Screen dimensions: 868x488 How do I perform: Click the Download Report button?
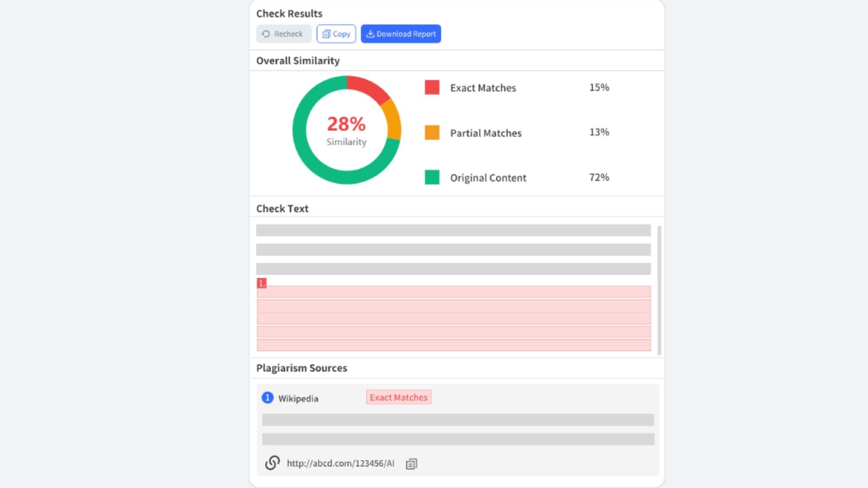pos(401,34)
